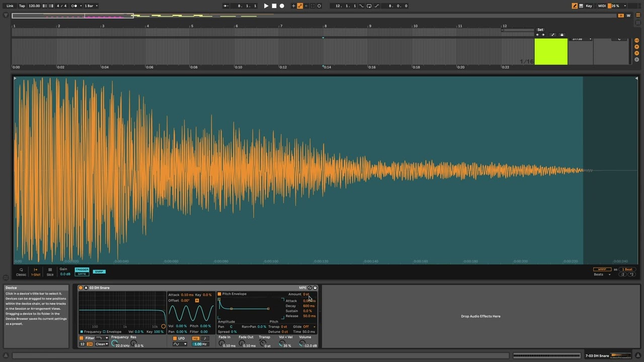Jump to previous locator arrow
This screenshot has width=644, height=362.
537,35
